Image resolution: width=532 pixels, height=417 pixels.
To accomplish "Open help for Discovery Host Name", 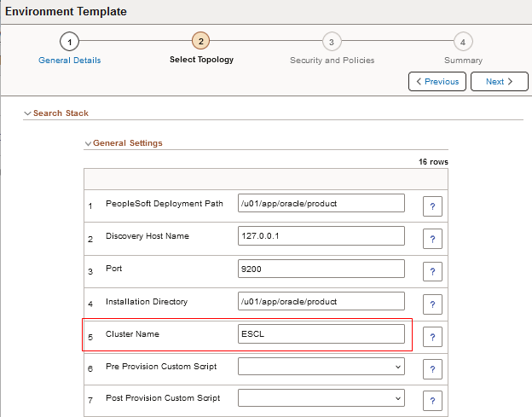I will [x=432, y=237].
